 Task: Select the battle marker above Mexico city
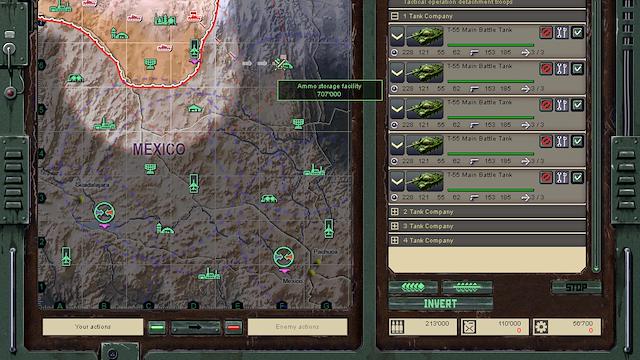tap(284, 257)
